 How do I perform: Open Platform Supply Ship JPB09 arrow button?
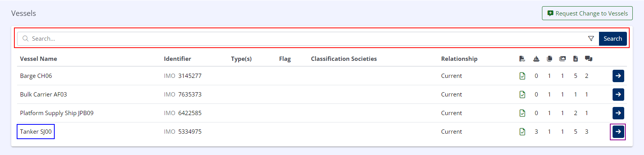[x=618, y=113]
